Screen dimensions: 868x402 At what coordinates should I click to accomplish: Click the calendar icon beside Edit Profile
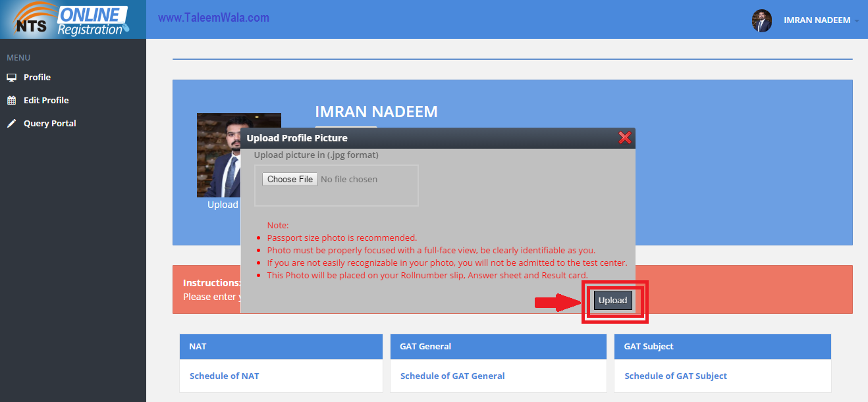point(11,100)
